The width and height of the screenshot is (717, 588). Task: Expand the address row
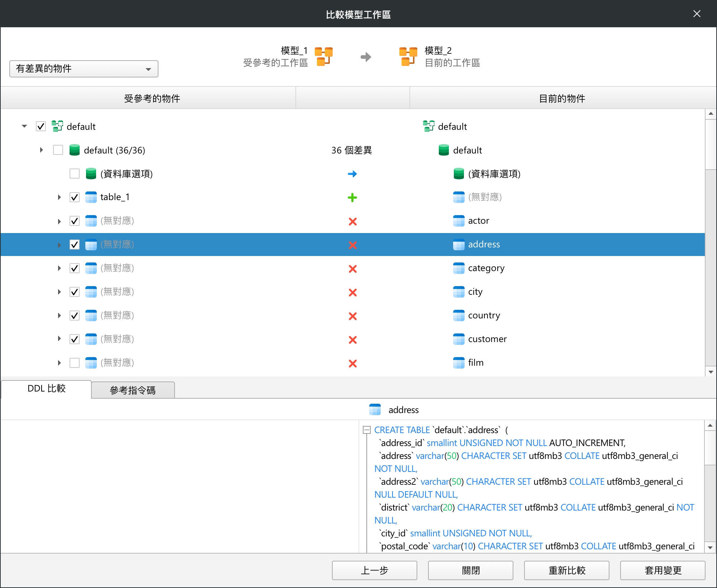[x=59, y=245]
